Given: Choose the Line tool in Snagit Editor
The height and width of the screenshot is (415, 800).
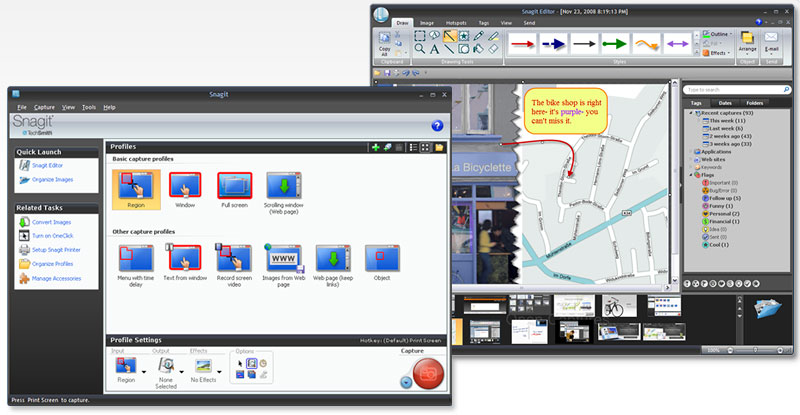Looking at the screenshot, I should coord(449,48).
